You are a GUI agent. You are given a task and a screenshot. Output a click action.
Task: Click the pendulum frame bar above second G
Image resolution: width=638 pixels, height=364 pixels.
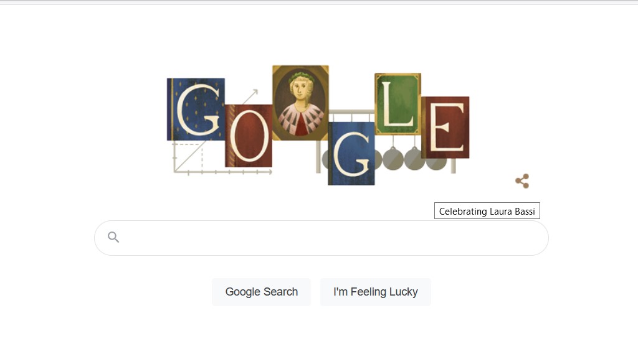point(351,112)
